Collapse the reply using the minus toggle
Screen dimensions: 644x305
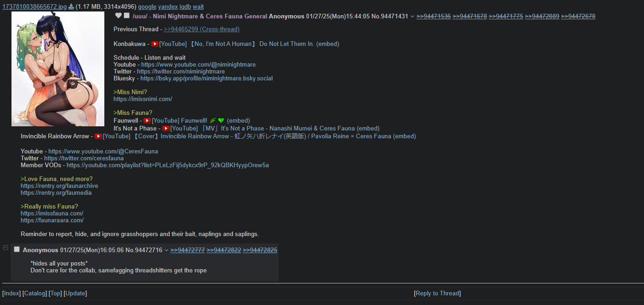click(6, 248)
